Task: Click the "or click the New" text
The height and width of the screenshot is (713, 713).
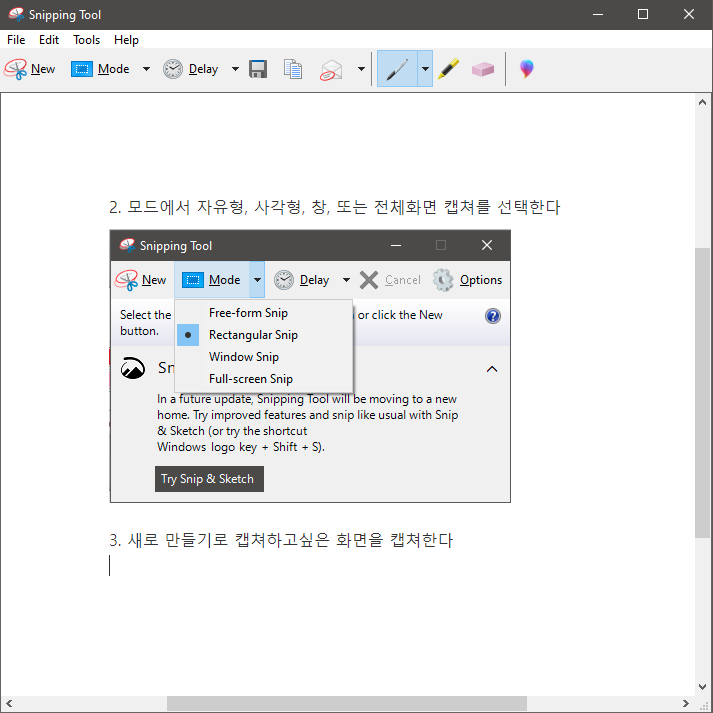Action: coord(400,315)
